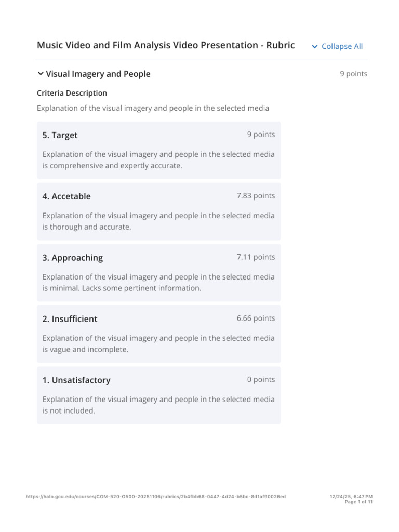Select the 1. Unsatisfactory rating card

pos(159,395)
